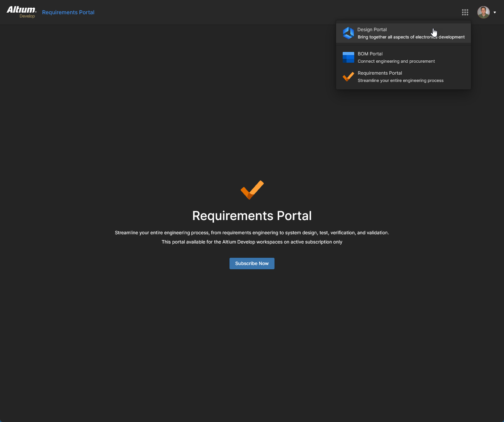504x422 pixels.
Task: Select BOM Portal menu entry
Action: pyautogui.click(x=404, y=57)
